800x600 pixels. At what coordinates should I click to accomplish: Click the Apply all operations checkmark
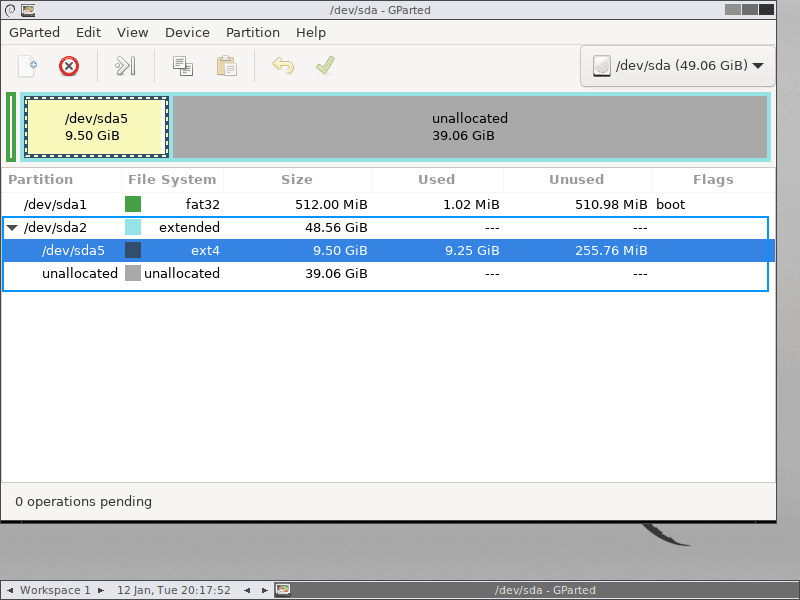(325, 67)
